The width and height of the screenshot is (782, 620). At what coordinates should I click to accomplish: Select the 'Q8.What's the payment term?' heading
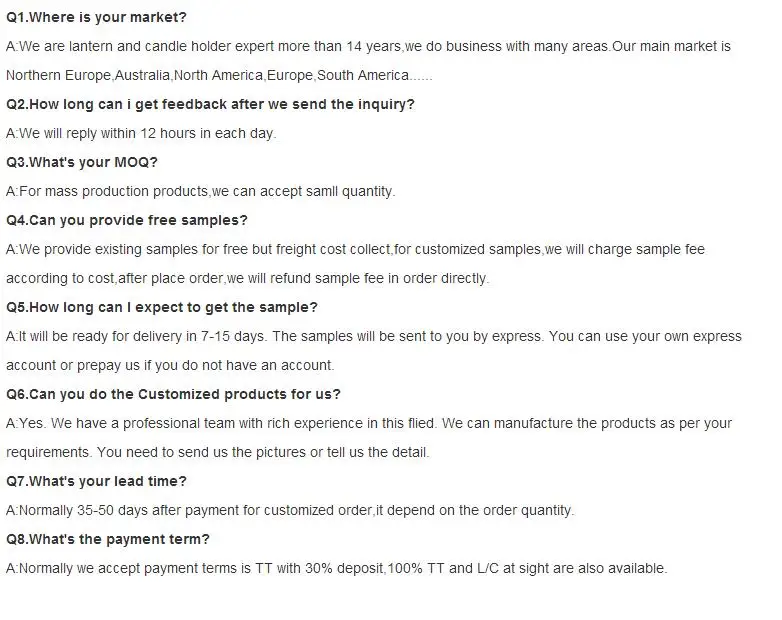coord(108,539)
